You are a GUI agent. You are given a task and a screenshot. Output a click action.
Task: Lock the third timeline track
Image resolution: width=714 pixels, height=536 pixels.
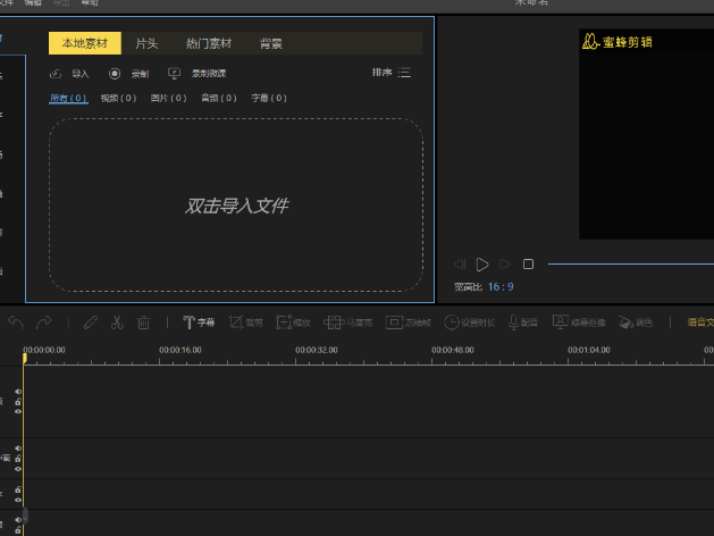(x=18, y=490)
